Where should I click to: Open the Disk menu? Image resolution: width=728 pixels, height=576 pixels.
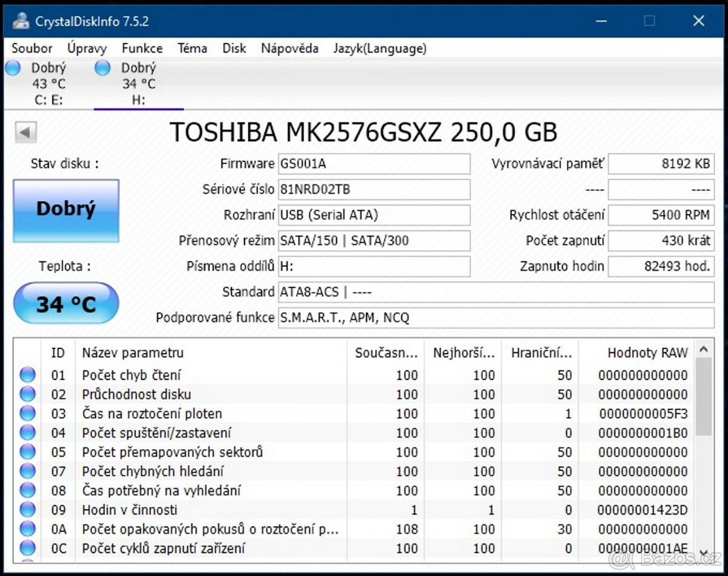234,49
